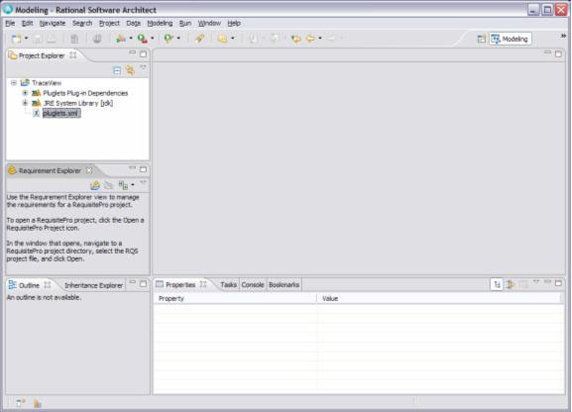This screenshot has width=572, height=412.
Task: Click the Debug toolbar icon
Action: pyautogui.click(x=121, y=38)
